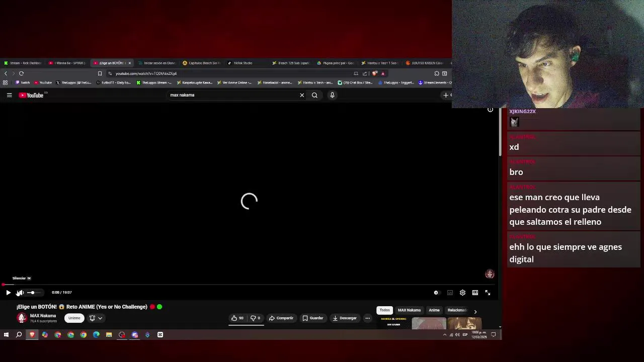Viewport: 644px width, 362px height.
Task: Click the Unirme button
Action: click(x=74, y=318)
